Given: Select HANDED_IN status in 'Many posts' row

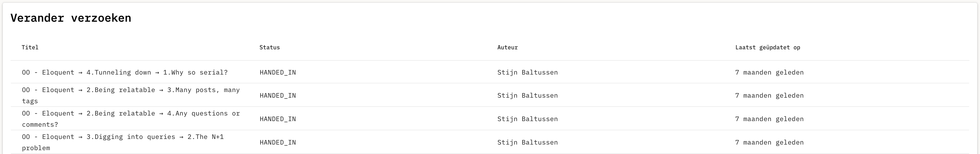Looking at the screenshot, I should pos(278,96).
